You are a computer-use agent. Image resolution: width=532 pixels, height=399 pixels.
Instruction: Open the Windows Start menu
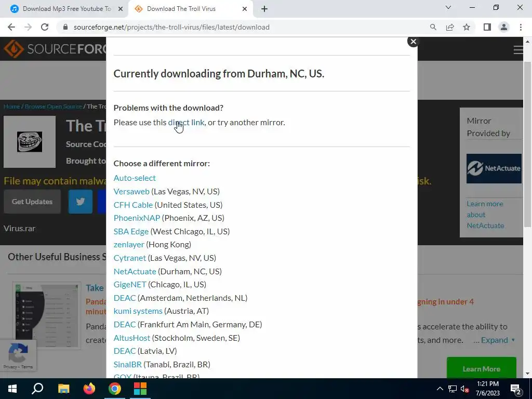click(12, 389)
